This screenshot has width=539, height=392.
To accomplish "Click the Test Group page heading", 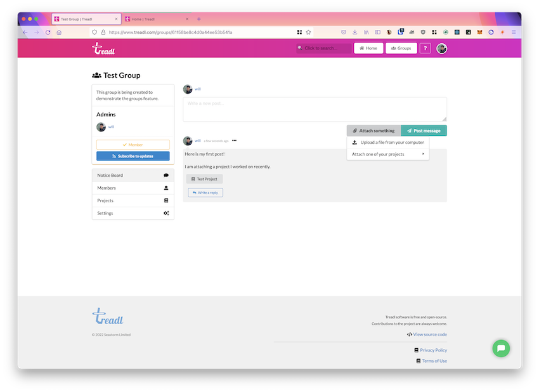I will pyautogui.click(x=122, y=75).
